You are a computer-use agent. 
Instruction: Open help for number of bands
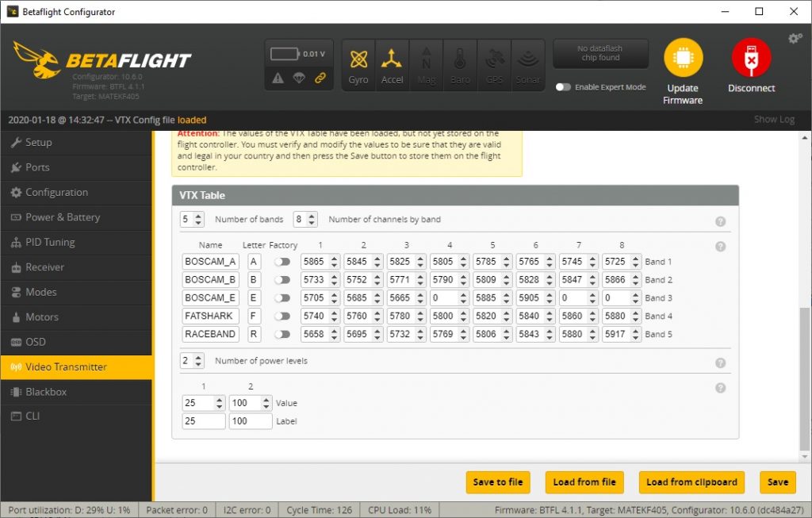point(720,221)
